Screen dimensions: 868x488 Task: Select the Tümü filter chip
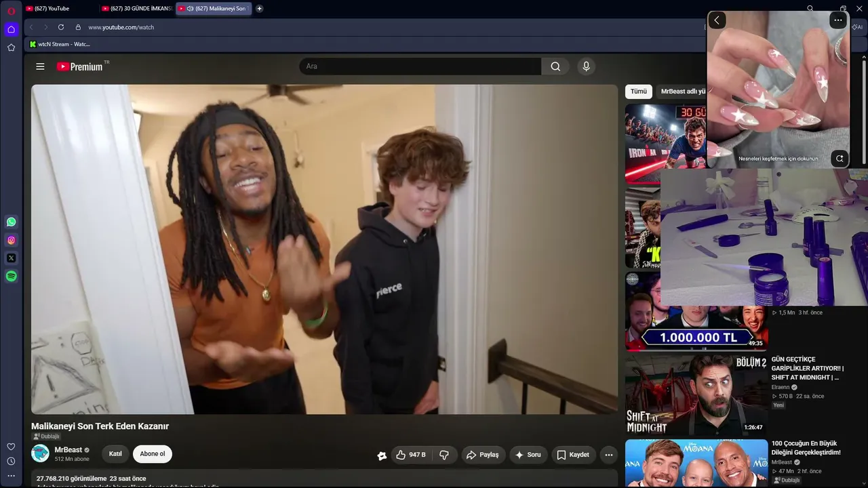[x=639, y=91]
